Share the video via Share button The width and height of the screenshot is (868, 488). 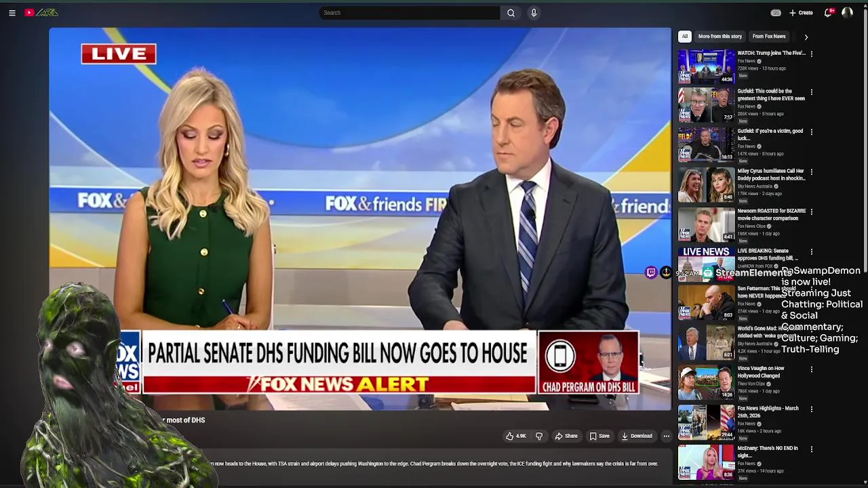tap(566, 436)
